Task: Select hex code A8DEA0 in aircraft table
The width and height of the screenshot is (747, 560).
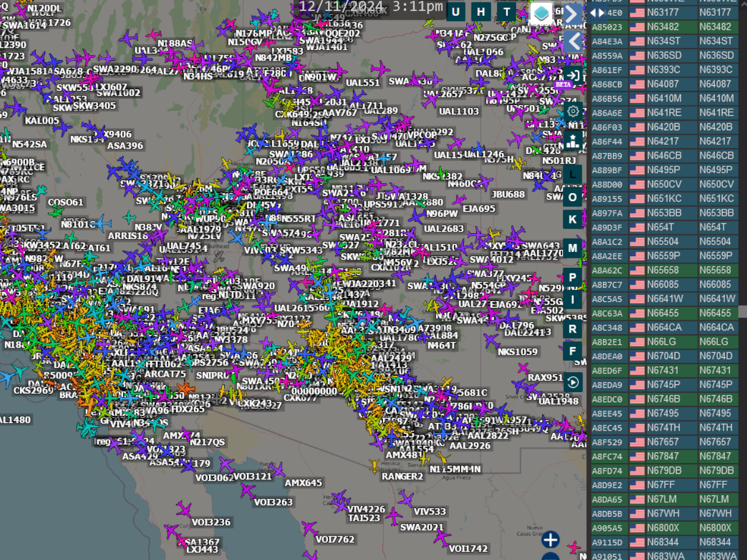Action: coord(607,356)
